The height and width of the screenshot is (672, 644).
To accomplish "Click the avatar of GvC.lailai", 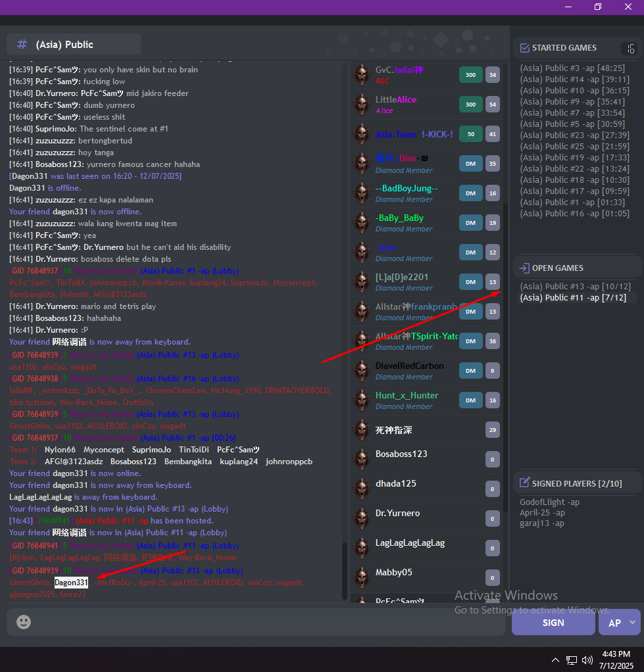I will (x=362, y=74).
